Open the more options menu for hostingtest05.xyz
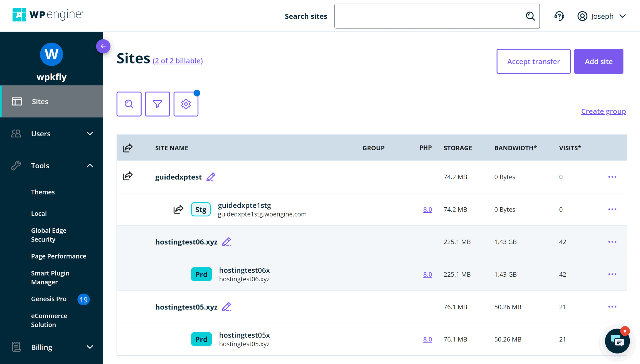Viewport: 640px width, 364px height. (x=612, y=307)
